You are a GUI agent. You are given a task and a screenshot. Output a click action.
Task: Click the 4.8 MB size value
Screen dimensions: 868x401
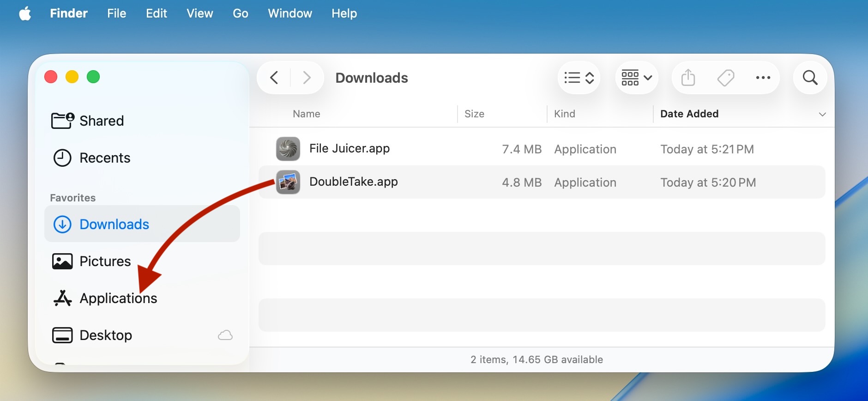[x=522, y=182]
